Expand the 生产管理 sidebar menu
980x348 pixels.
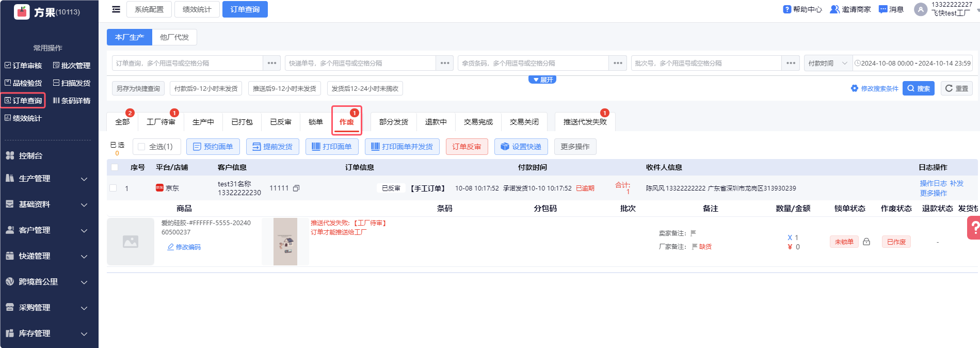pyautogui.click(x=47, y=179)
